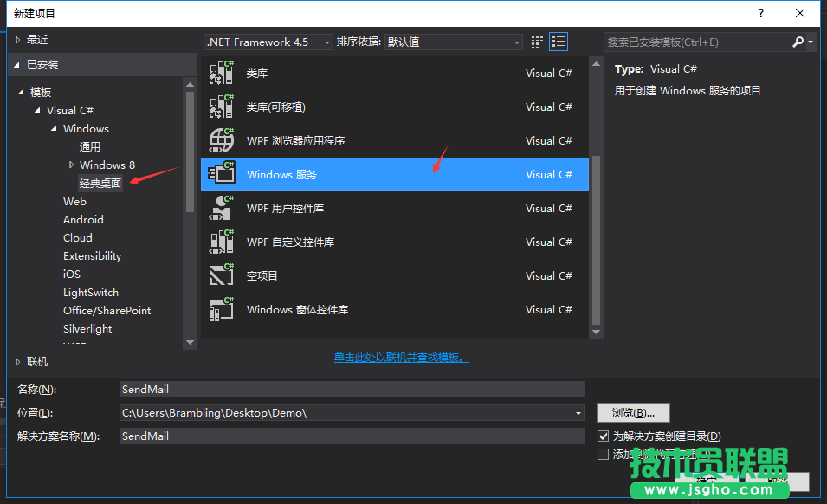Uncheck 为解决方案创建目录 option

[604, 436]
